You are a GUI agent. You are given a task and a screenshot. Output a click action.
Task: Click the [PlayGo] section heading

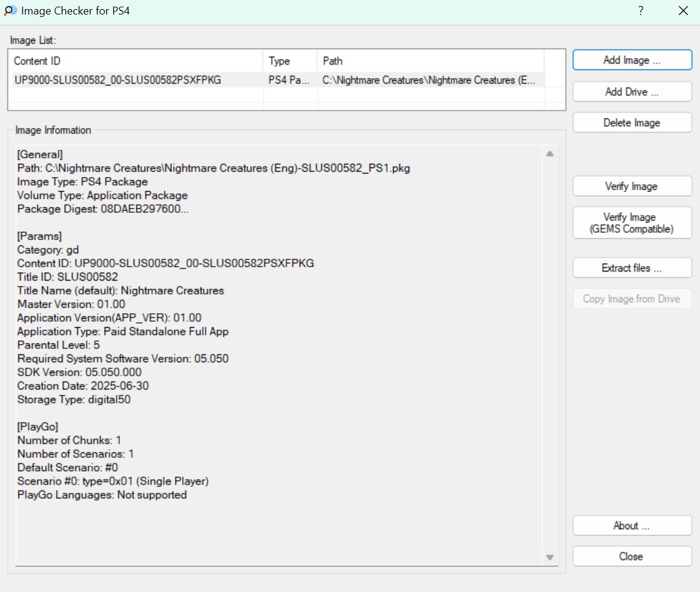(x=38, y=426)
